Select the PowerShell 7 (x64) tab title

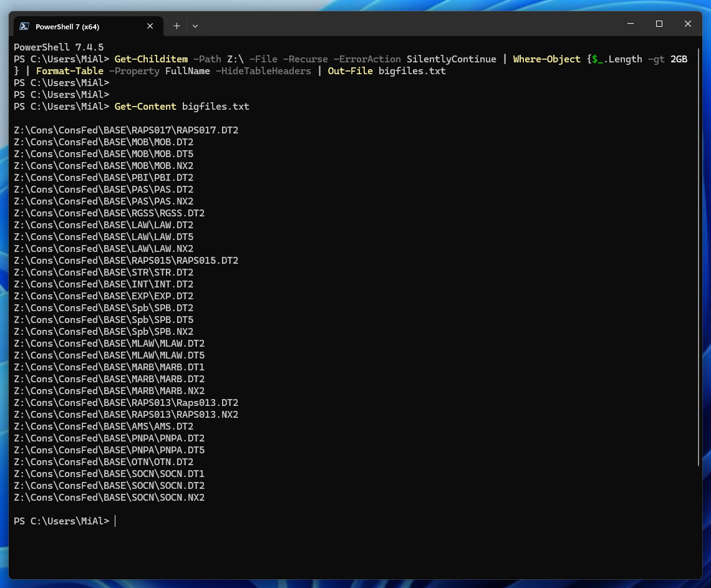click(67, 27)
